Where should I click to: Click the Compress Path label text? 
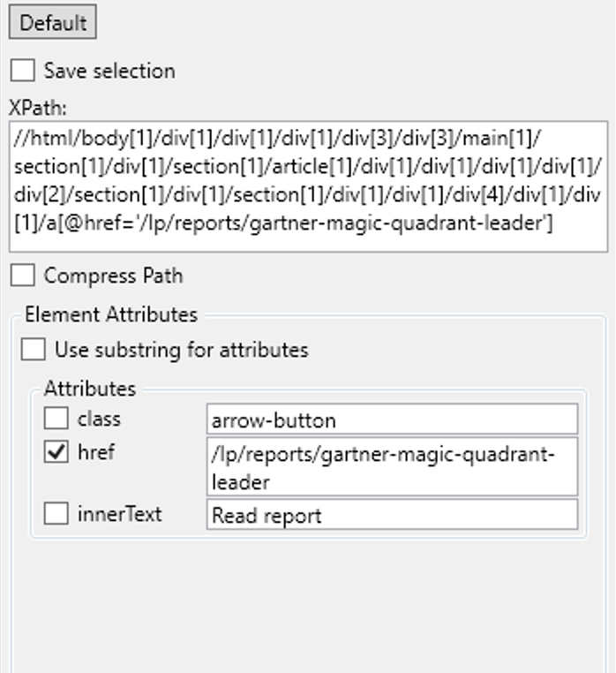pyautogui.click(x=113, y=276)
